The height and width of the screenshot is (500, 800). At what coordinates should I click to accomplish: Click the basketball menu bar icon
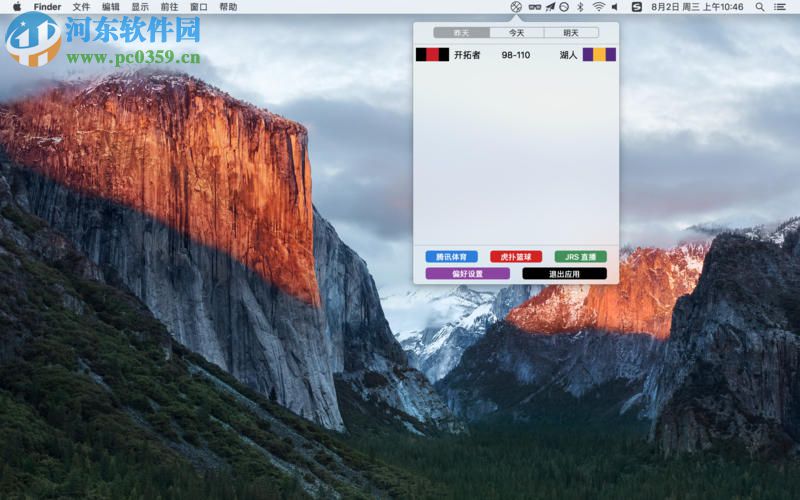(516, 7)
